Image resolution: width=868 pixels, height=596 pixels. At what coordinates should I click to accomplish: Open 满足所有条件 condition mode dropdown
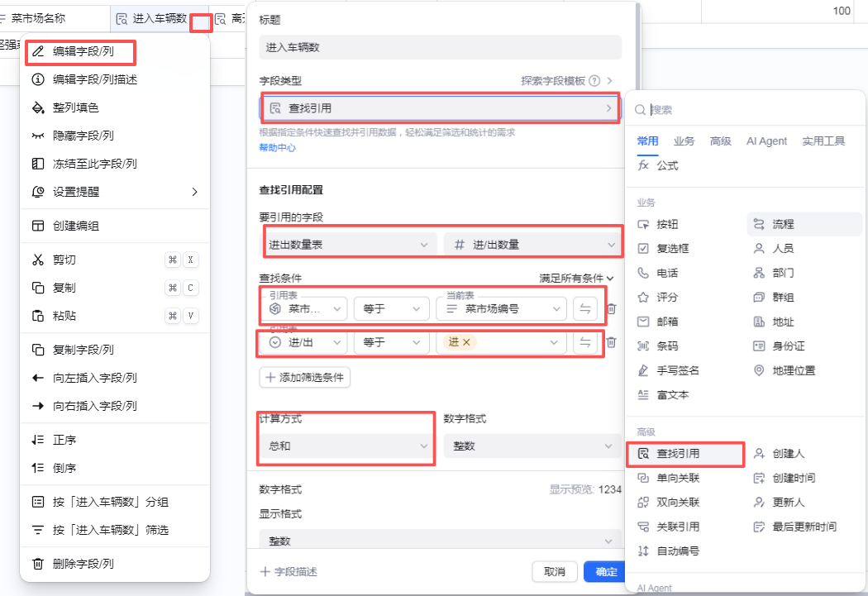(576, 279)
